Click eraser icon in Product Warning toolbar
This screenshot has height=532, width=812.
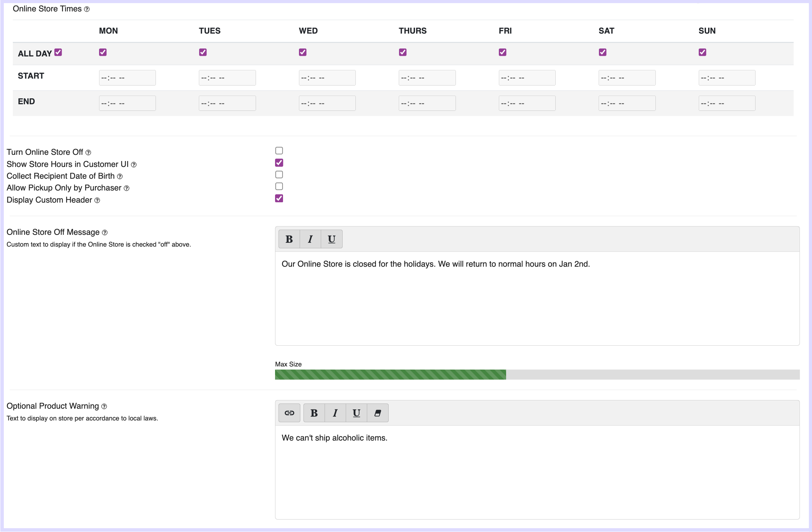tap(378, 413)
